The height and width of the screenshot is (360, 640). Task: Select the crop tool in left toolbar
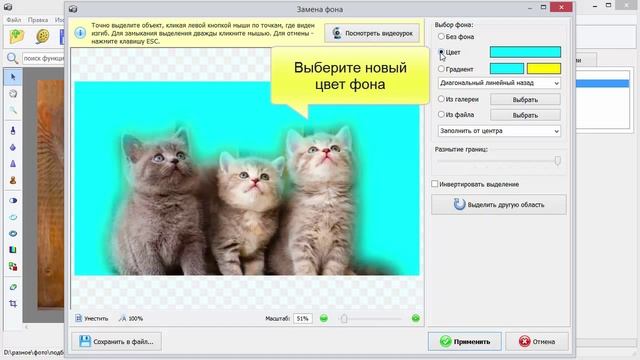(x=13, y=304)
